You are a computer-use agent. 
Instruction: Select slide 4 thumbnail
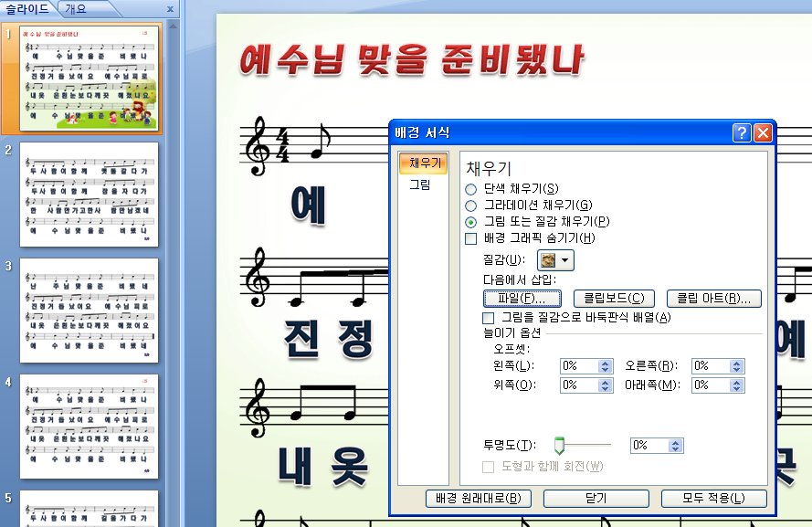tap(90, 427)
